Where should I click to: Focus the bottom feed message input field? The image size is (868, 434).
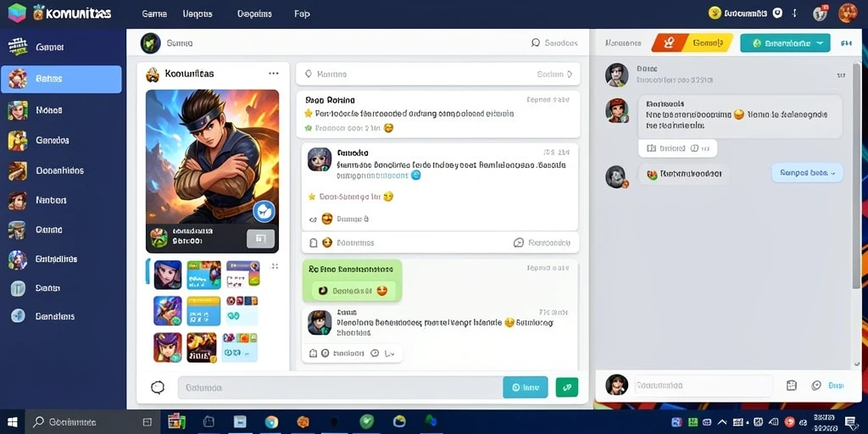pyautogui.click(x=340, y=387)
